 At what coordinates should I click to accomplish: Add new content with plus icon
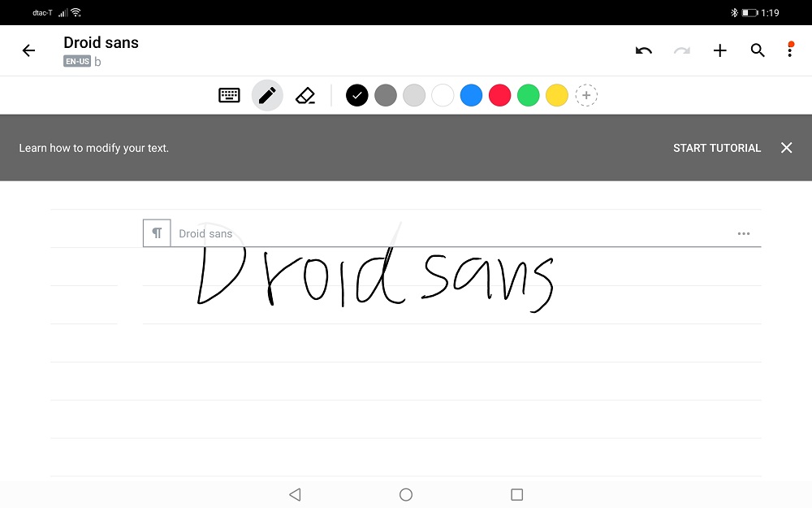(719, 50)
